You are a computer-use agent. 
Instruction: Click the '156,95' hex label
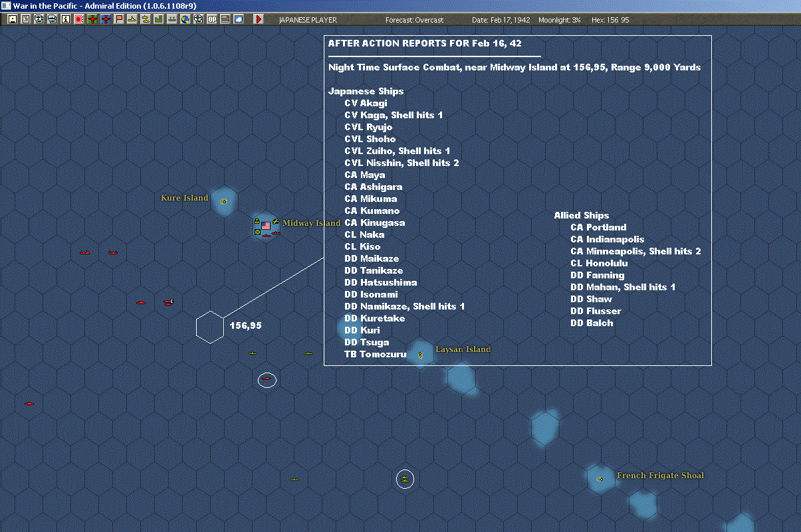(245, 325)
